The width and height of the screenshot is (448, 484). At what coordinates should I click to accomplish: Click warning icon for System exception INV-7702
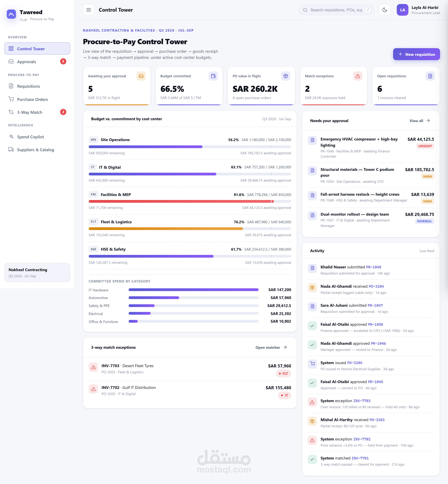click(312, 440)
